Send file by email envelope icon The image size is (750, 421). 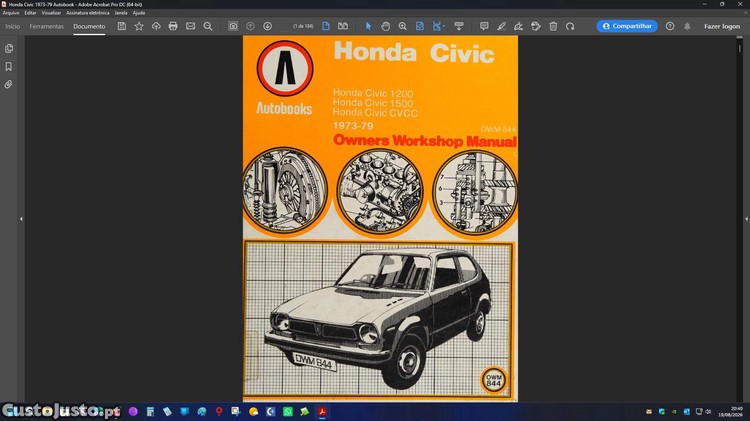(x=190, y=26)
